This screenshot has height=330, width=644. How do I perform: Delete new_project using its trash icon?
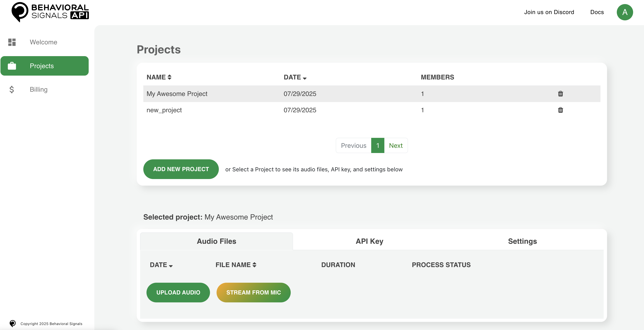pos(560,110)
